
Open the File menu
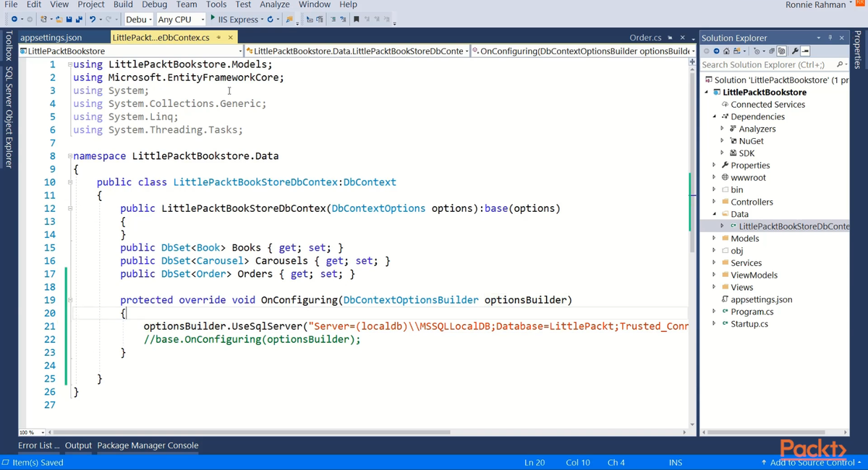pyautogui.click(x=11, y=4)
